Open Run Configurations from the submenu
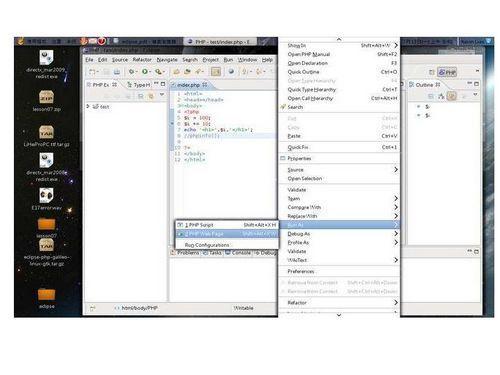Viewport: 500px width, 375px height. click(x=227, y=245)
